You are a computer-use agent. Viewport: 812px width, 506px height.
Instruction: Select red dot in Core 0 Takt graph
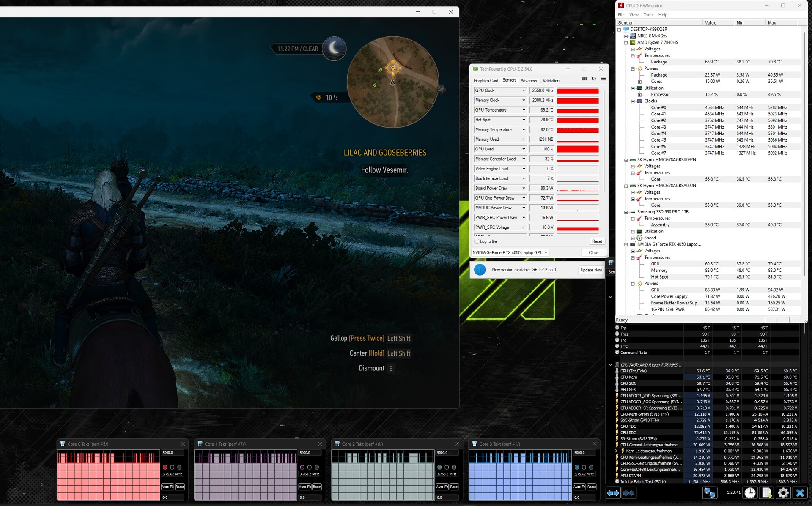pos(165,467)
